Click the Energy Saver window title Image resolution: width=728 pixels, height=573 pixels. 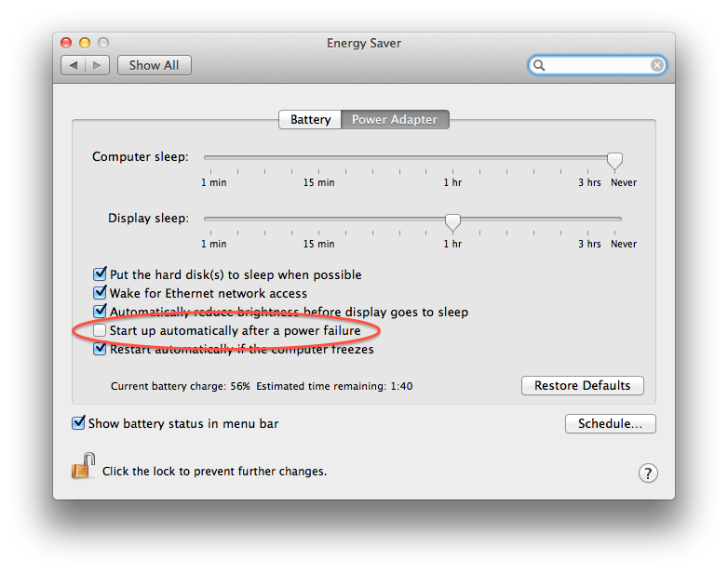click(364, 43)
